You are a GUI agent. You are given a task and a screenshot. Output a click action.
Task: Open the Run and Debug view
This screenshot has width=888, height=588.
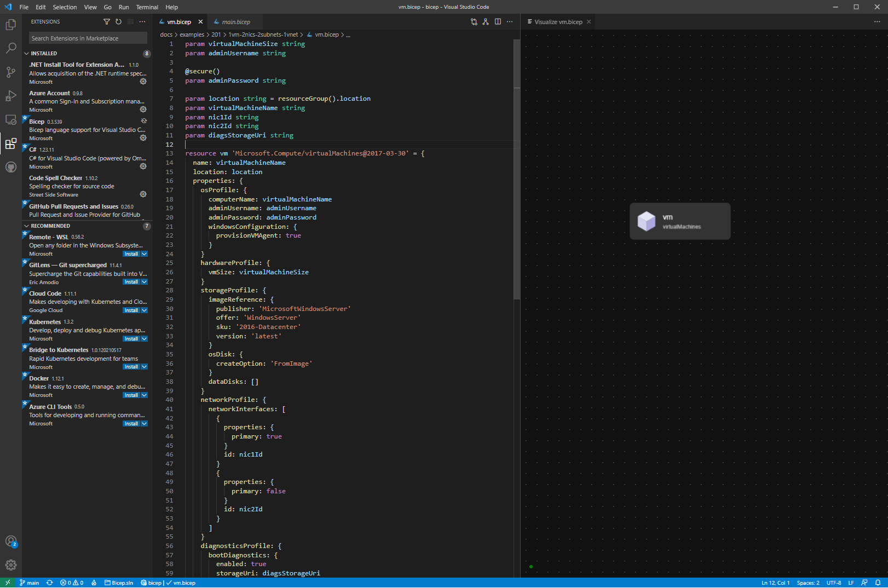pos(10,96)
